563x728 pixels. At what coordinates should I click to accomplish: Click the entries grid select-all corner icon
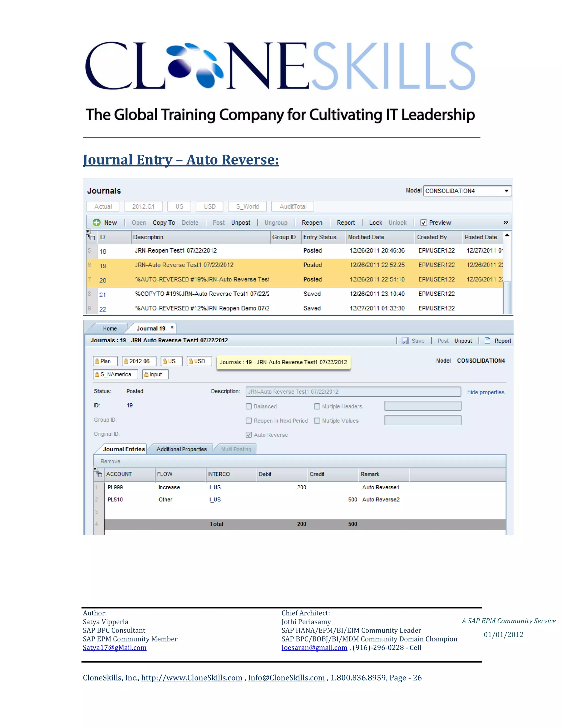[x=98, y=474]
